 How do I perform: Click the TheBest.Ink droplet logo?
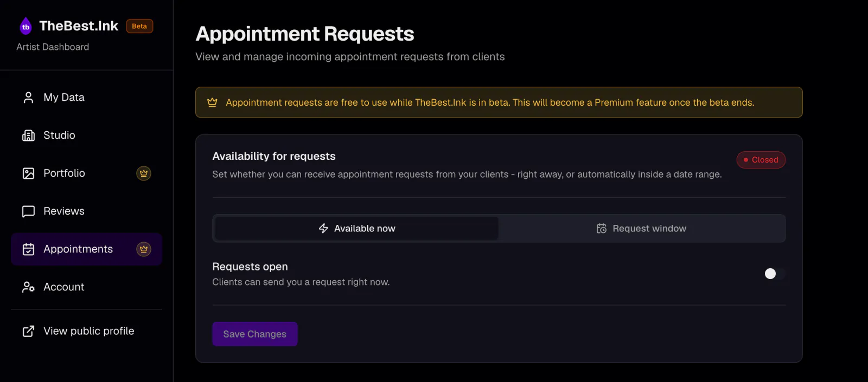[25, 26]
